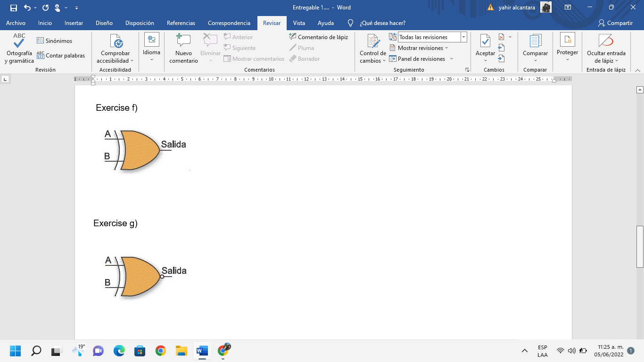
Task: Open taskbar Search
Action: pos(36,351)
